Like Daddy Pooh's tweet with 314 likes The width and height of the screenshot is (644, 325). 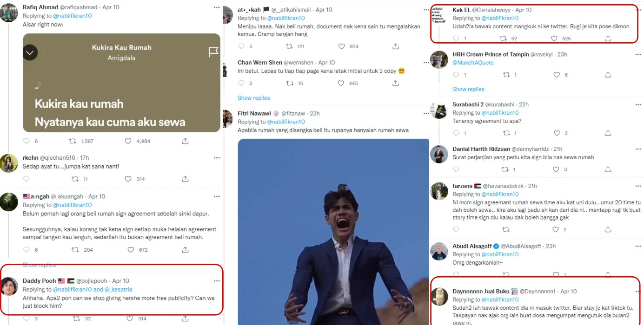128,318
